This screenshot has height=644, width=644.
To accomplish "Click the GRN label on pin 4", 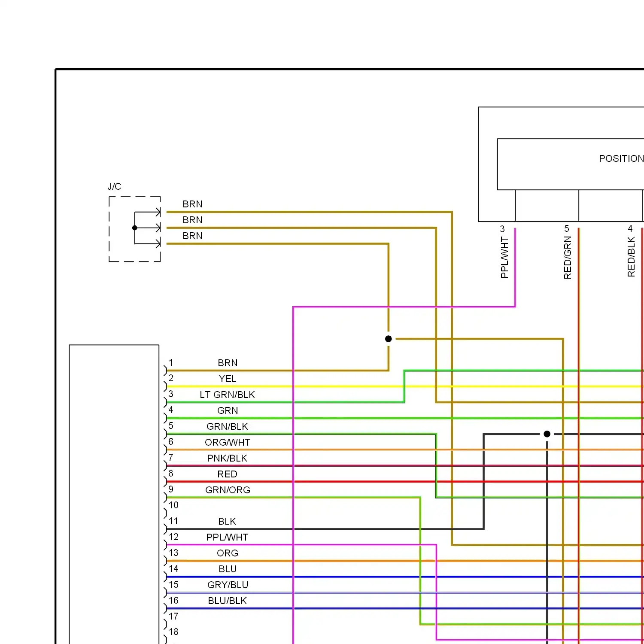I will pos(228,410).
